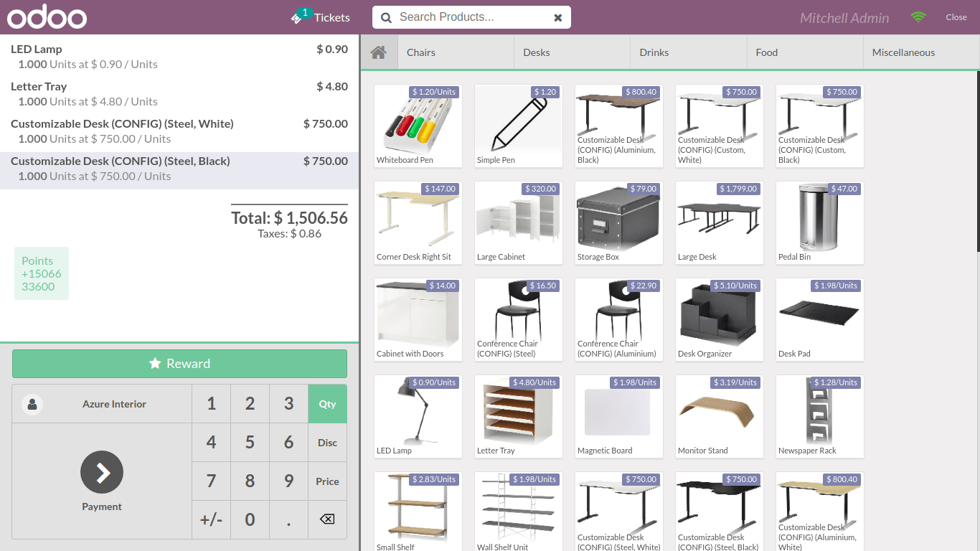Viewport: 980px width, 551px height.
Task: Add Customizable Desk (Custom, White) product
Action: [720, 126]
